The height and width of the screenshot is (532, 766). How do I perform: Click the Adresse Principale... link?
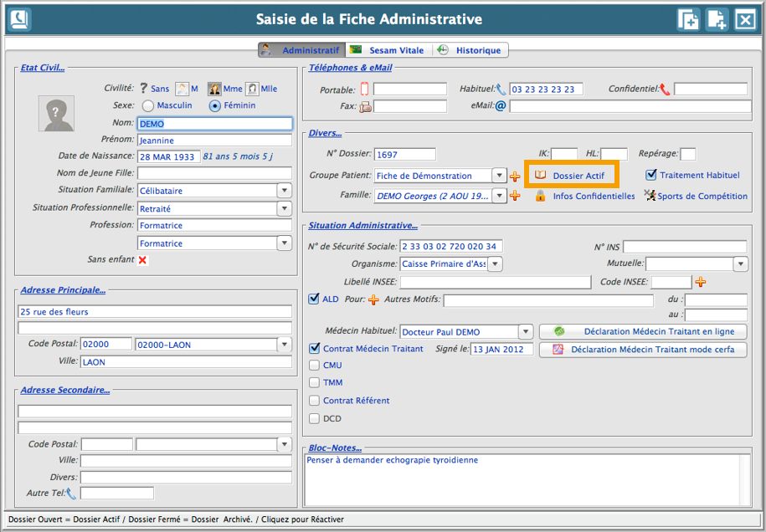[63, 290]
